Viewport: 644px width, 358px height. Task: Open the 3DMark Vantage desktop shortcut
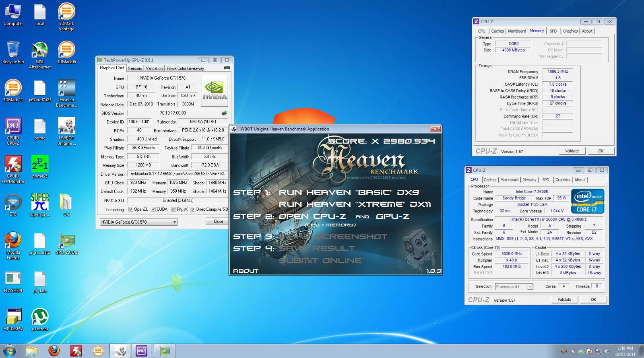66,17
